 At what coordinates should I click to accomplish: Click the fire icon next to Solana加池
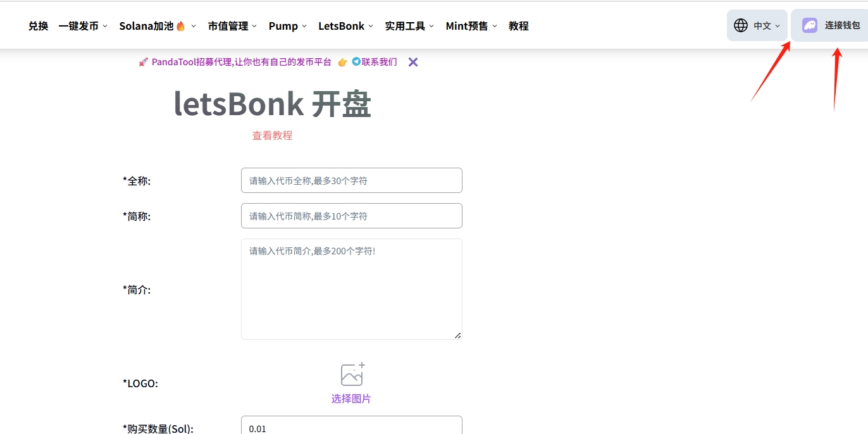coord(181,26)
